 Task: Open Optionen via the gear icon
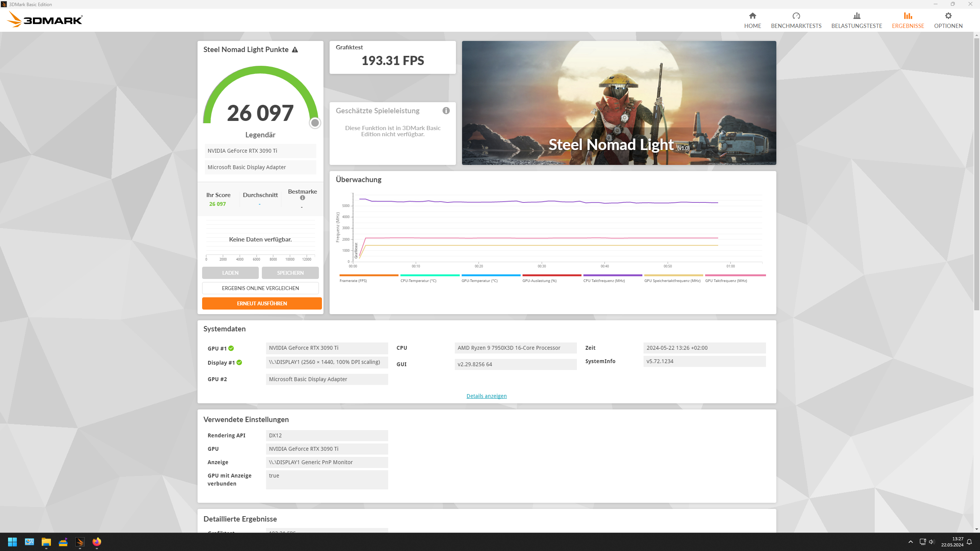948,15
